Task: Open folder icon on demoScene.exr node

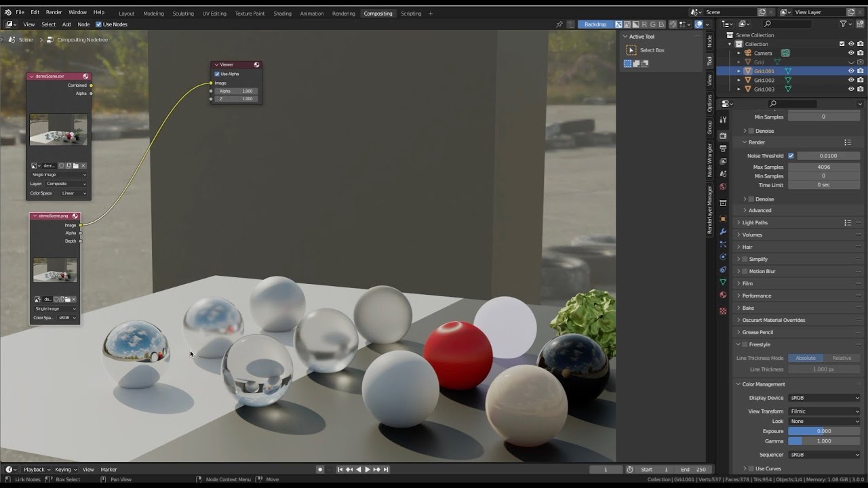Action: pos(76,166)
